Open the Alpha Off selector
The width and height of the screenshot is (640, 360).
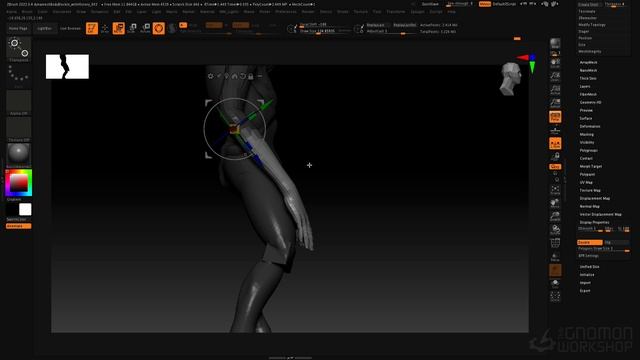click(19, 102)
